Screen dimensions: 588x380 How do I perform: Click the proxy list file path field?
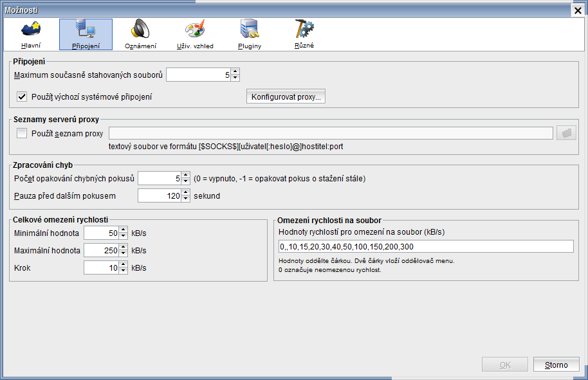click(331, 133)
